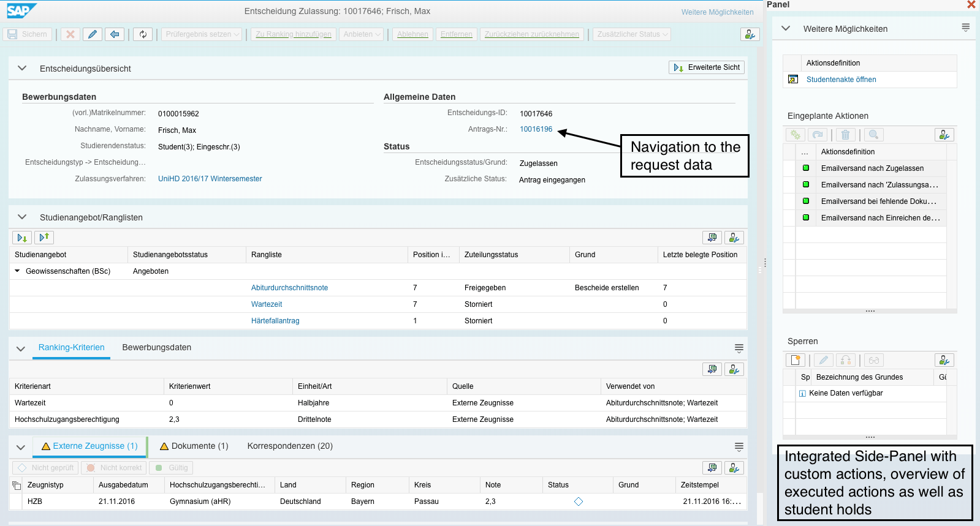Collapse the Geowissenschaften (BSc) tree row
Viewport: 980px width, 526px height.
coord(17,271)
